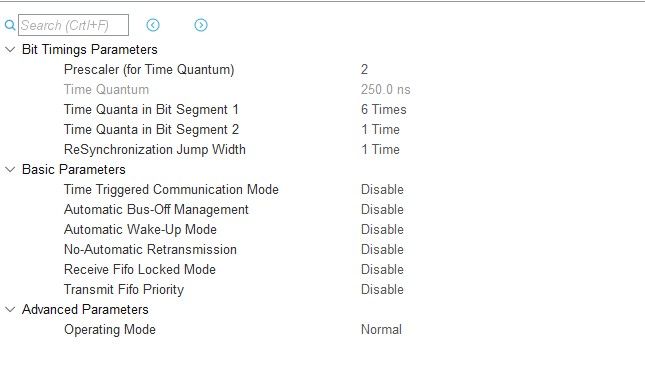Screen dimensions: 645x378
Task: Change Receive Fifo Locked Mode value
Action: [x=382, y=269]
